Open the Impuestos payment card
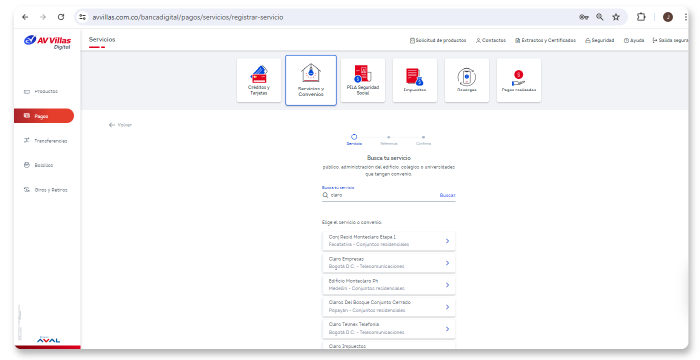 (x=415, y=80)
